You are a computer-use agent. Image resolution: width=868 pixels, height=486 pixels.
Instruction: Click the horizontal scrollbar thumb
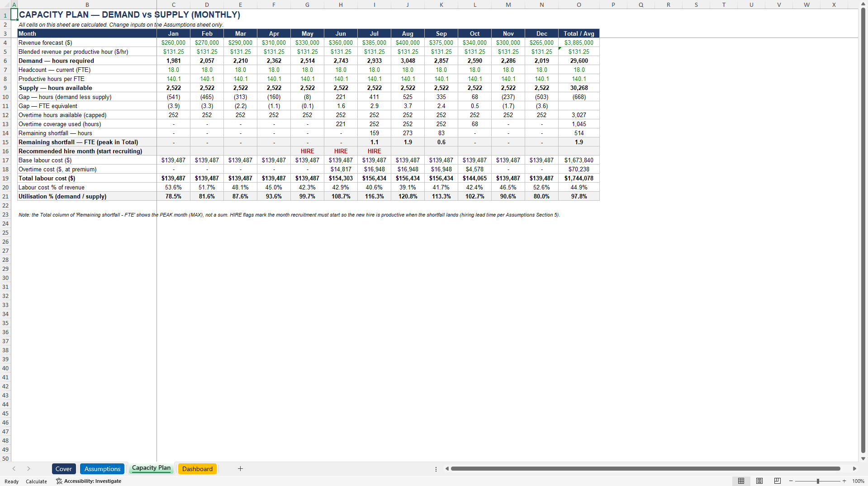[x=645, y=469]
